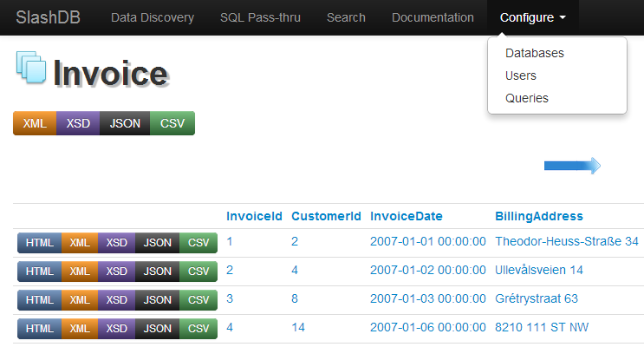Open the Documentation nav link
644x347 pixels.
(x=433, y=17)
